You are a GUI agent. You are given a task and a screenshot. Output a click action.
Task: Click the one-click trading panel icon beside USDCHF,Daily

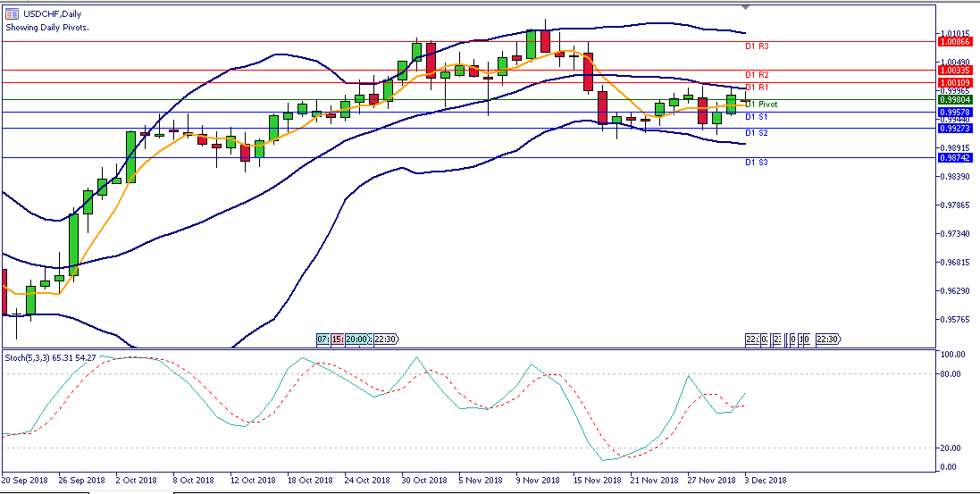tap(10, 14)
